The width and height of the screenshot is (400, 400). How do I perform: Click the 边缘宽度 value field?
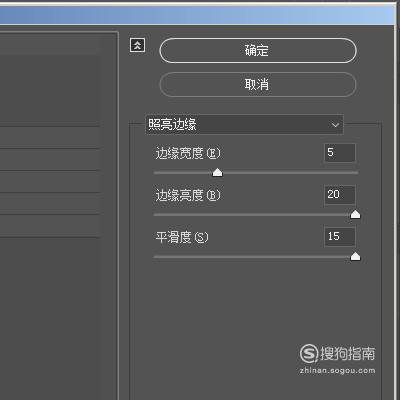click(x=340, y=153)
